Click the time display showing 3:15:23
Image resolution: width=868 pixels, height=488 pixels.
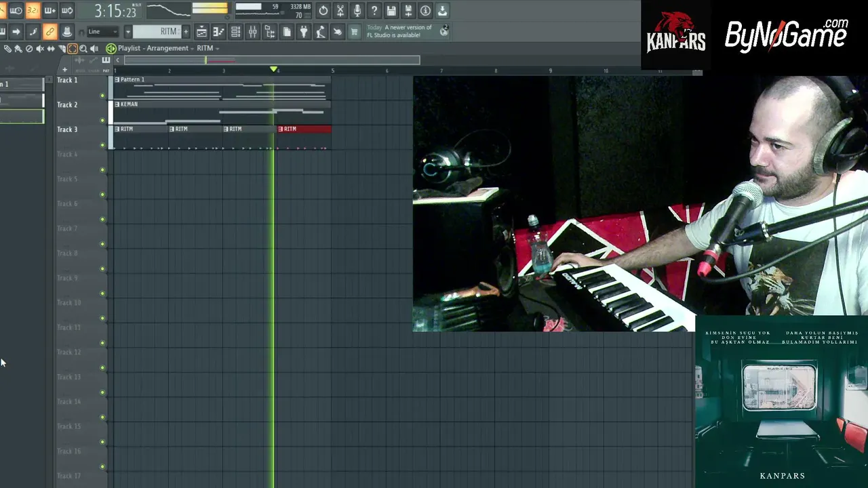pyautogui.click(x=115, y=12)
